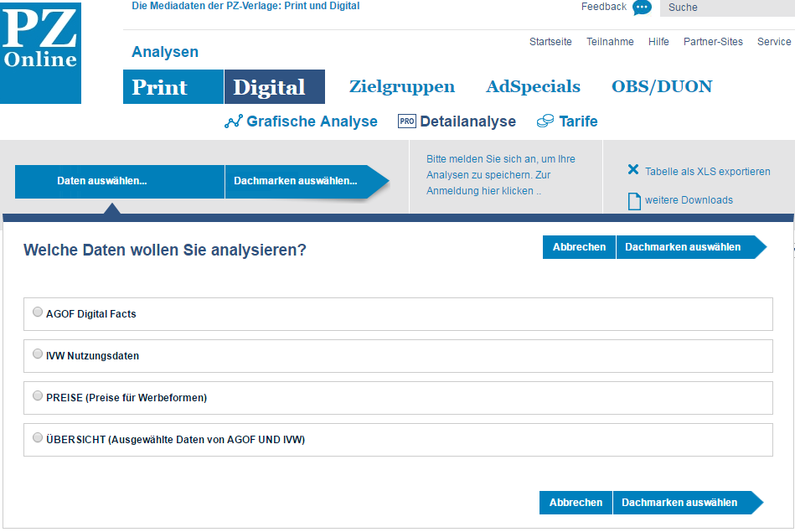Switch to the Print tab
795x532 pixels.
tap(173, 87)
